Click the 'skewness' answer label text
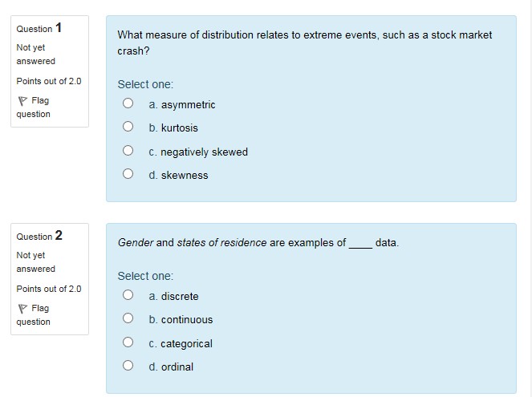The width and height of the screenshot is (532, 397). coord(184,176)
